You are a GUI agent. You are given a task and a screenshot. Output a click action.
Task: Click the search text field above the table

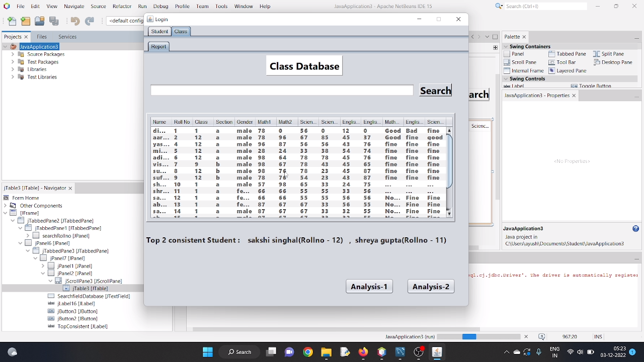pyautogui.click(x=282, y=90)
